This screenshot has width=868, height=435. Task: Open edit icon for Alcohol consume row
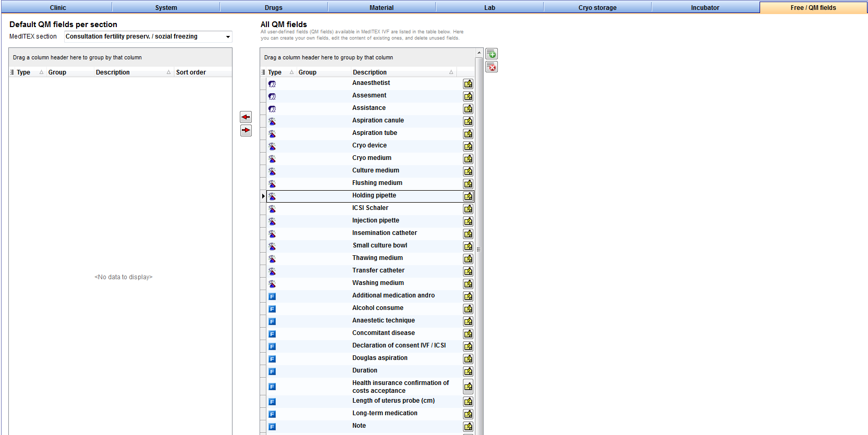[x=468, y=309]
